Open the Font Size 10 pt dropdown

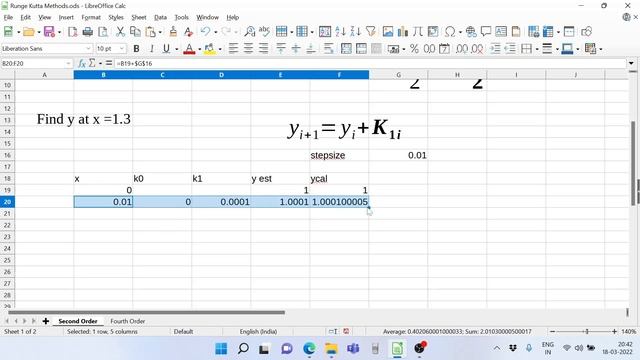coord(122,49)
